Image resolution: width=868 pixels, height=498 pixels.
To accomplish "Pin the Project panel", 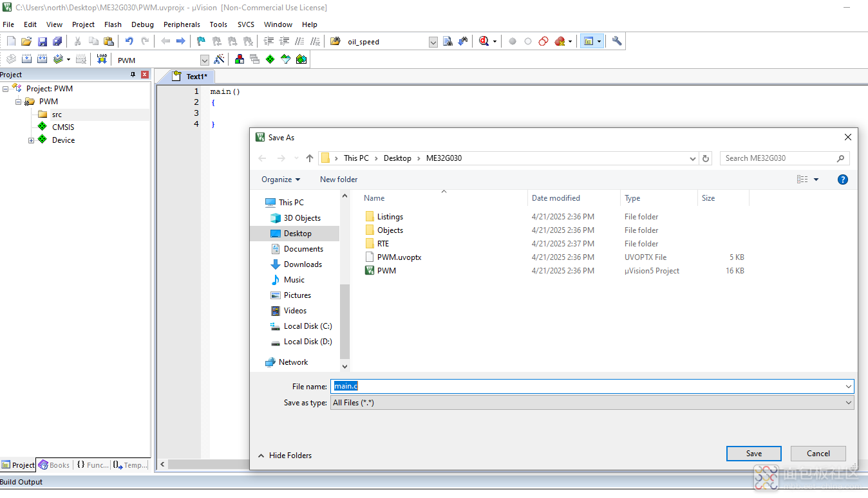I will (133, 75).
